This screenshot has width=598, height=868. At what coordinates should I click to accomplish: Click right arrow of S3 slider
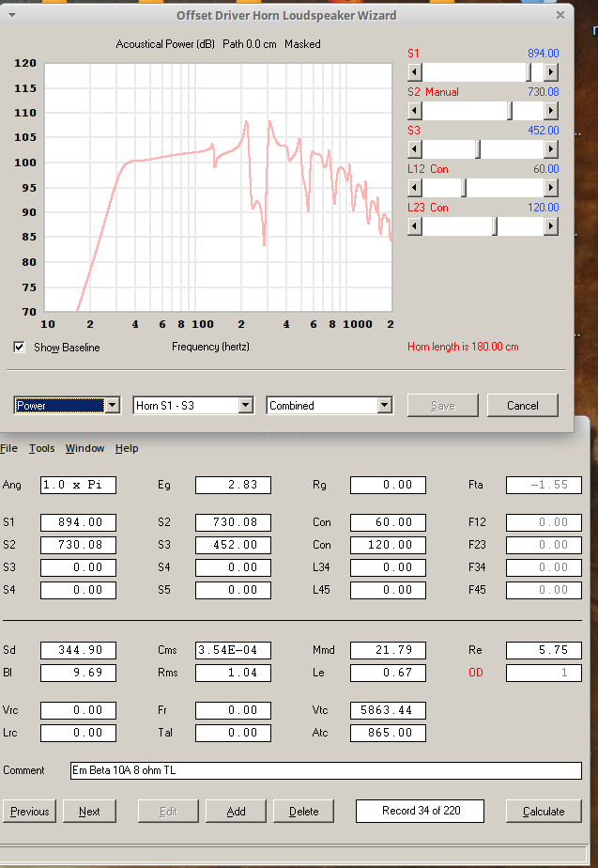click(551, 149)
